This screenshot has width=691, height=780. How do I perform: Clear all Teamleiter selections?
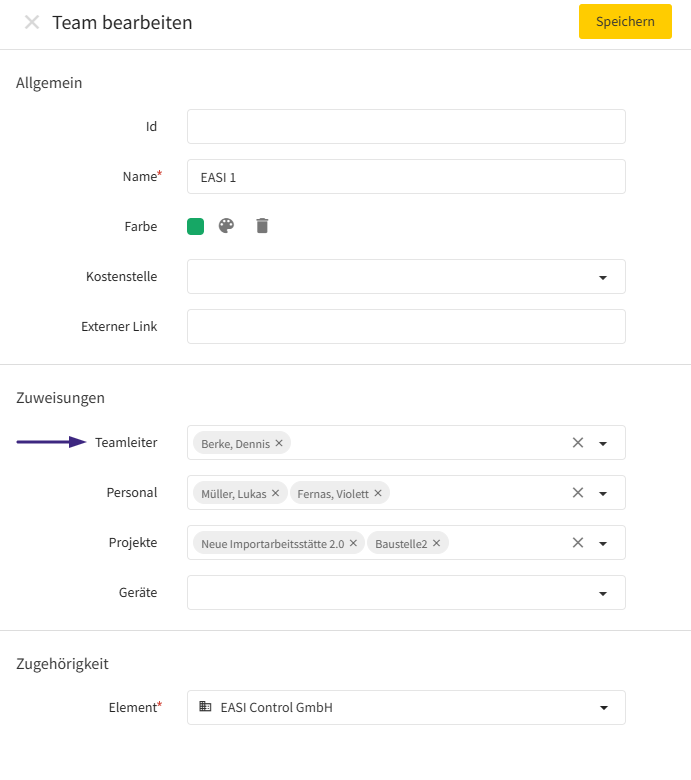578,443
